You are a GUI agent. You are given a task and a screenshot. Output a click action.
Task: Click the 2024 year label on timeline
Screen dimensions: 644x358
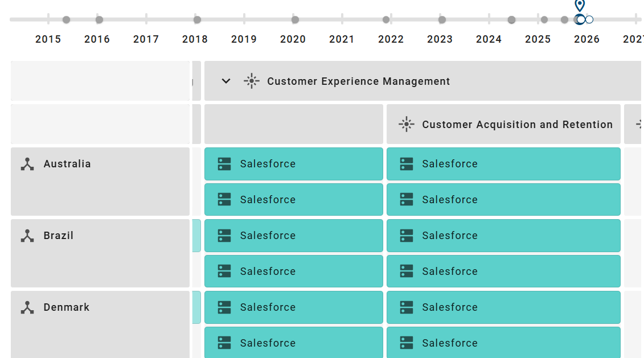[489, 39]
